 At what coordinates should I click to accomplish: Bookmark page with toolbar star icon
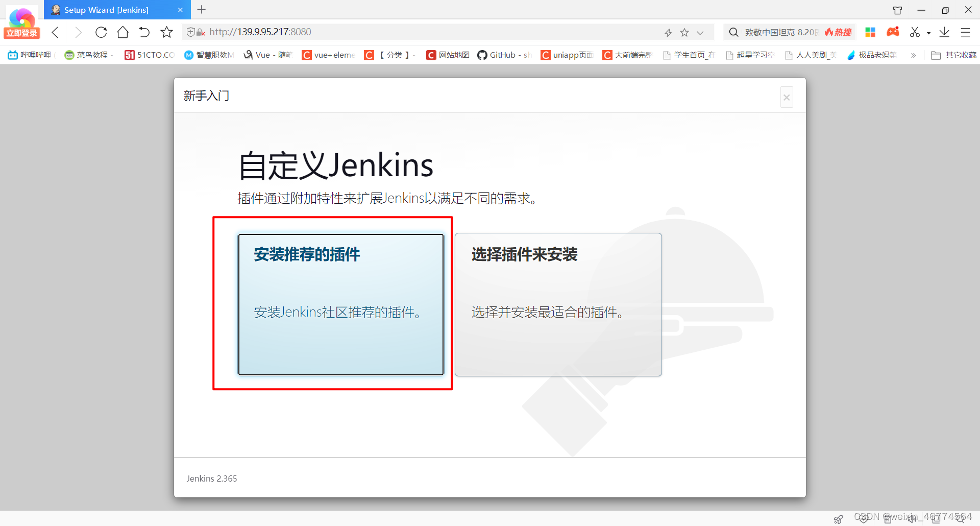point(166,32)
